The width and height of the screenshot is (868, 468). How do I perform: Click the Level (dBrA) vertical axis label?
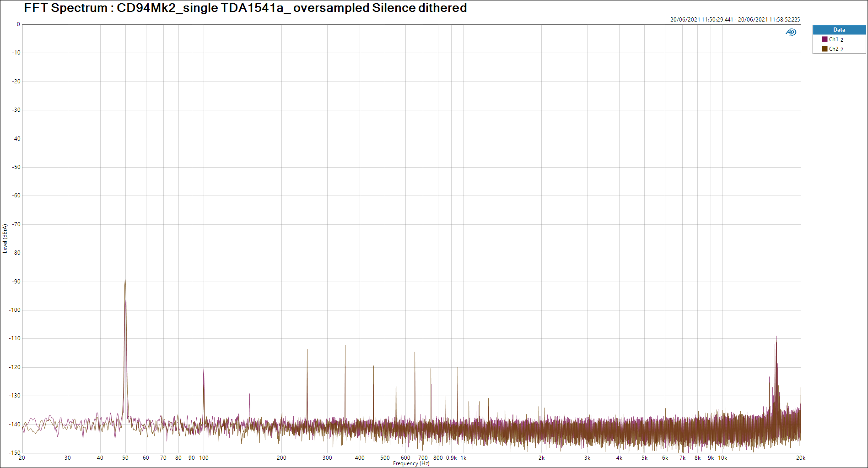click(5, 238)
